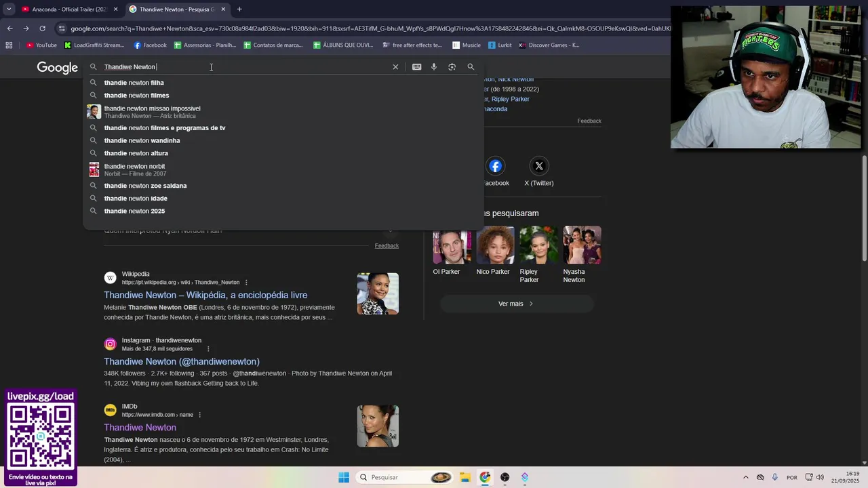Open Thandiwe Newton (@thandiwenewton) Instagram link
868x488 pixels.
tap(182, 362)
